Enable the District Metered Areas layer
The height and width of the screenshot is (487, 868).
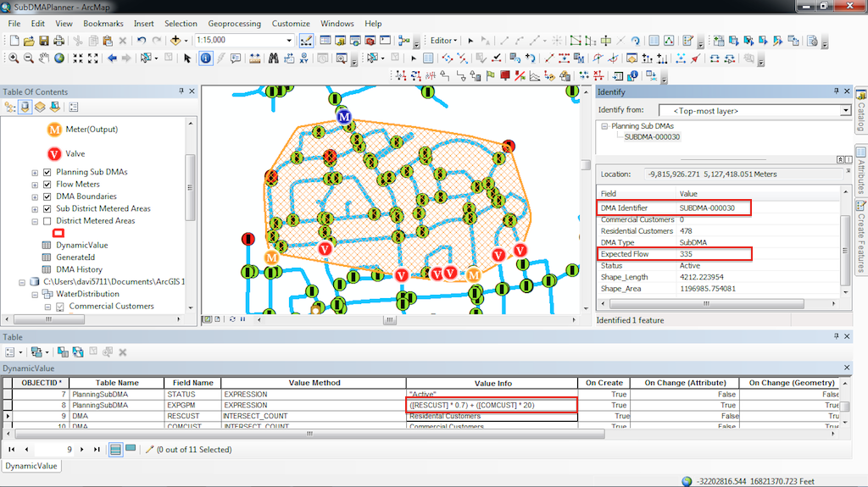coord(47,221)
